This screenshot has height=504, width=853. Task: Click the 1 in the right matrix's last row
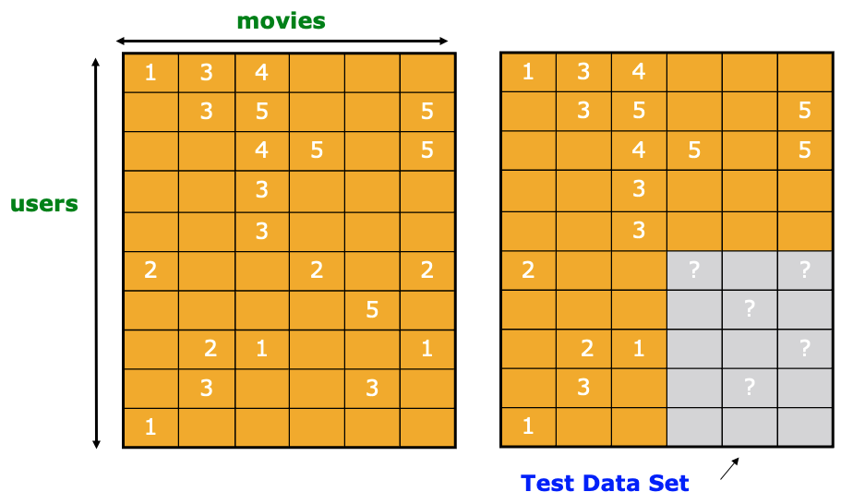click(528, 426)
